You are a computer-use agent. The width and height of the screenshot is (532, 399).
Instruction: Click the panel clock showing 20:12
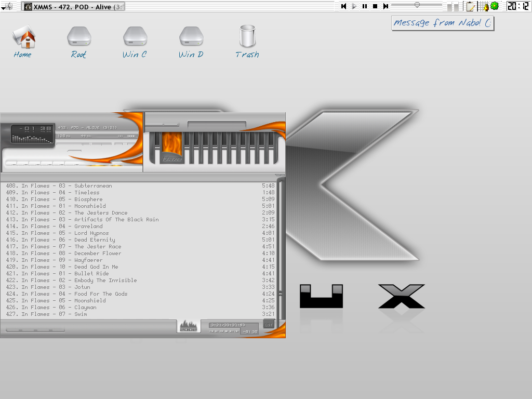(x=518, y=6)
